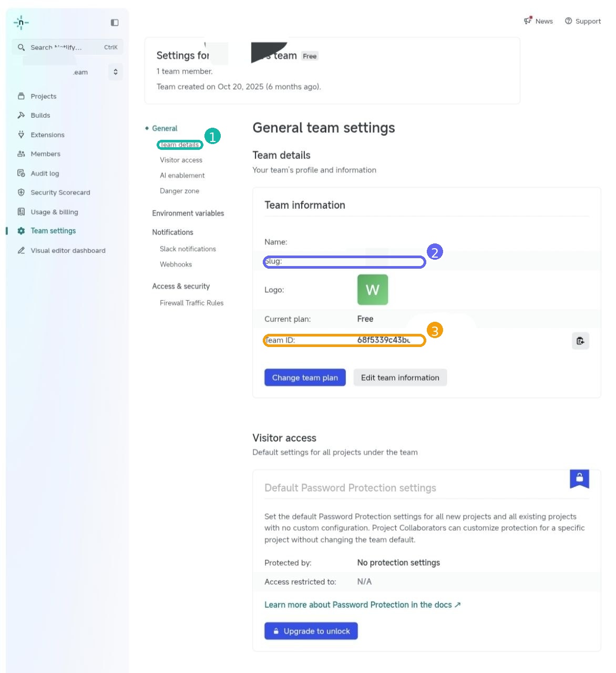The height and width of the screenshot is (673, 616).
Task: Copy the Team ID using the copy icon
Action: click(x=580, y=341)
